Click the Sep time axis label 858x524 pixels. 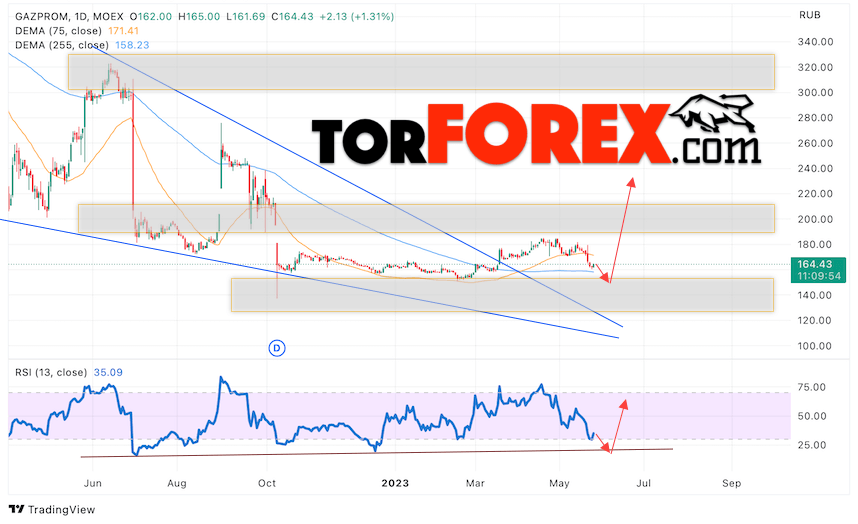pyautogui.click(x=732, y=483)
